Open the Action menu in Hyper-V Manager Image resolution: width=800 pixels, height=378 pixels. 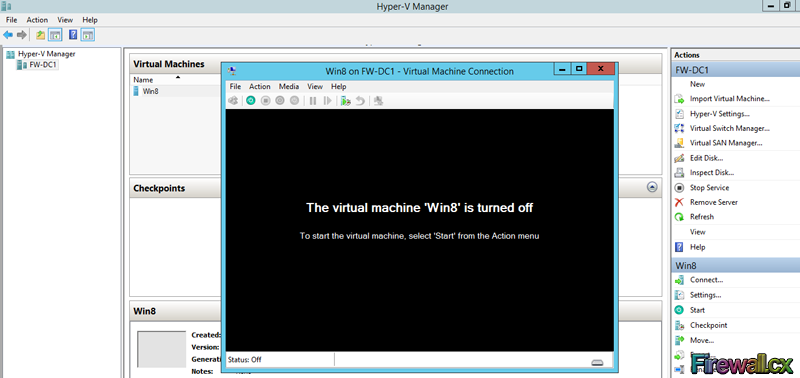37,20
